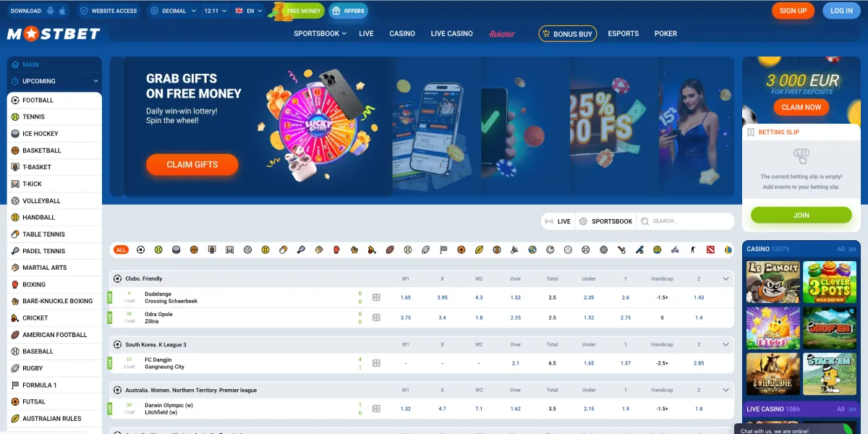The image size is (868, 434).
Task: Filter by ice hockey puck icon
Action: 176,250
